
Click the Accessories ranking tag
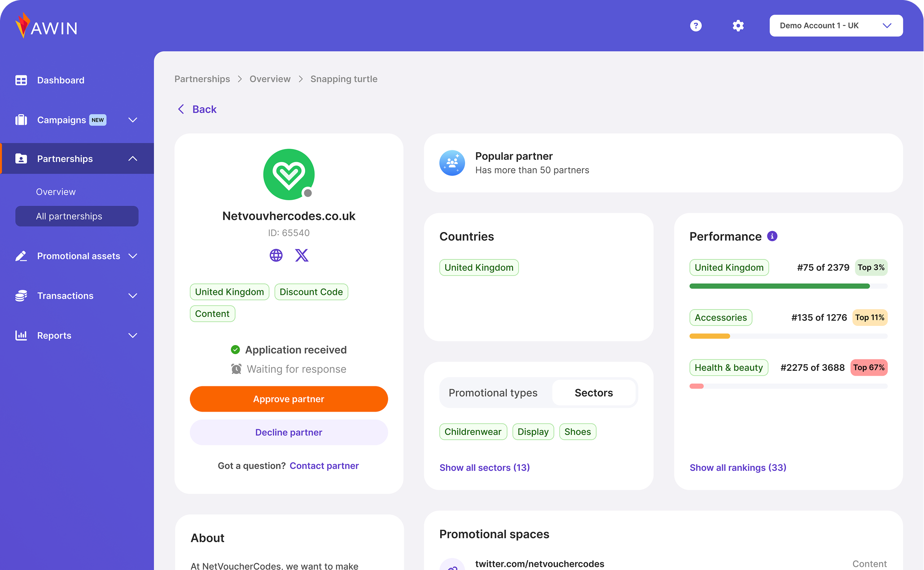click(x=721, y=318)
